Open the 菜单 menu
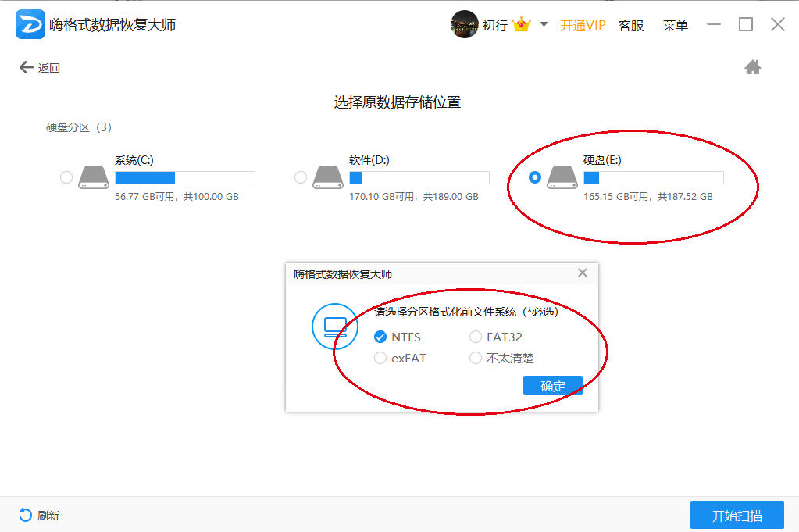Screen dimensions: 799x532 [x=675, y=25]
